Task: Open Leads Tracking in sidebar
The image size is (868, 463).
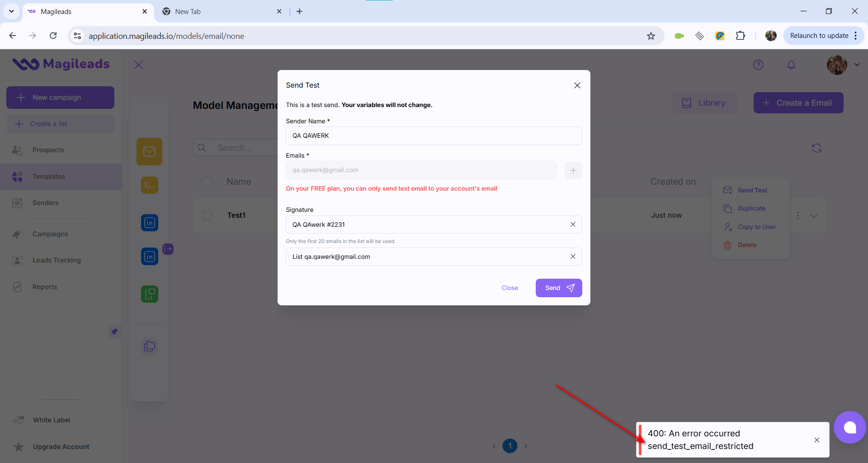Action: [61, 260]
